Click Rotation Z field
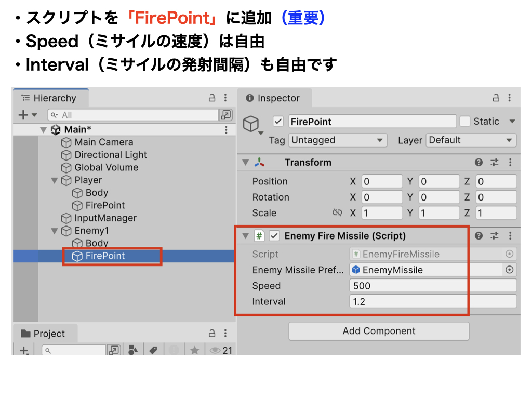Viewport: 532px width, 399px height. 496,197
